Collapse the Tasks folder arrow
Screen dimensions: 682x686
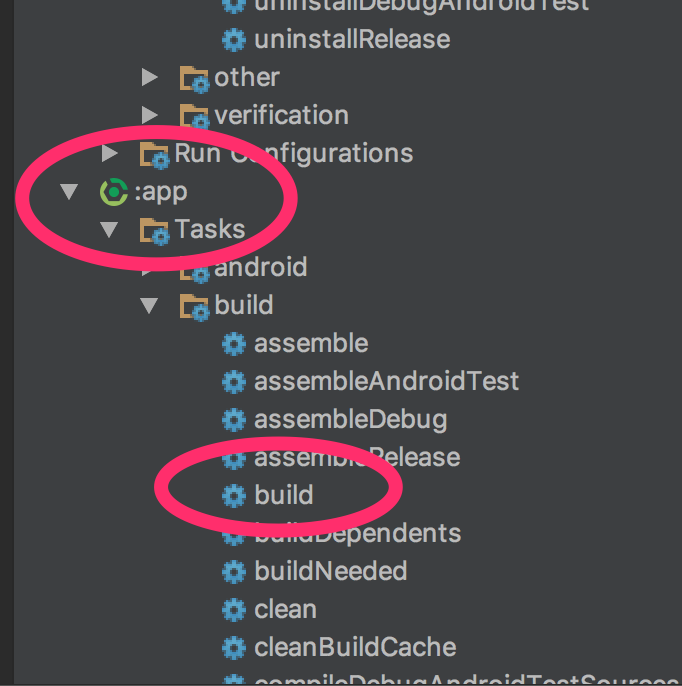pyautogui.click(x=109, y=230)
